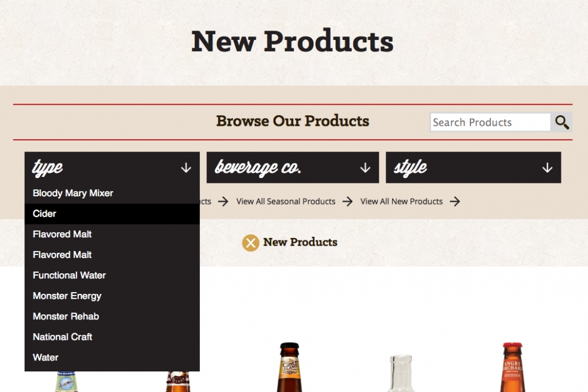Click the arrow next to View All New Products
The height and width of the screenshot is (392, 588).
[455, 202]
